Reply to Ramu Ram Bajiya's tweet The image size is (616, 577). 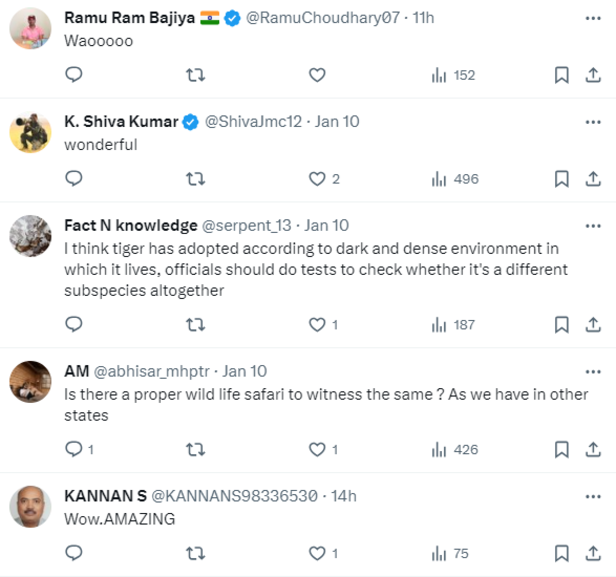point(73,75)
